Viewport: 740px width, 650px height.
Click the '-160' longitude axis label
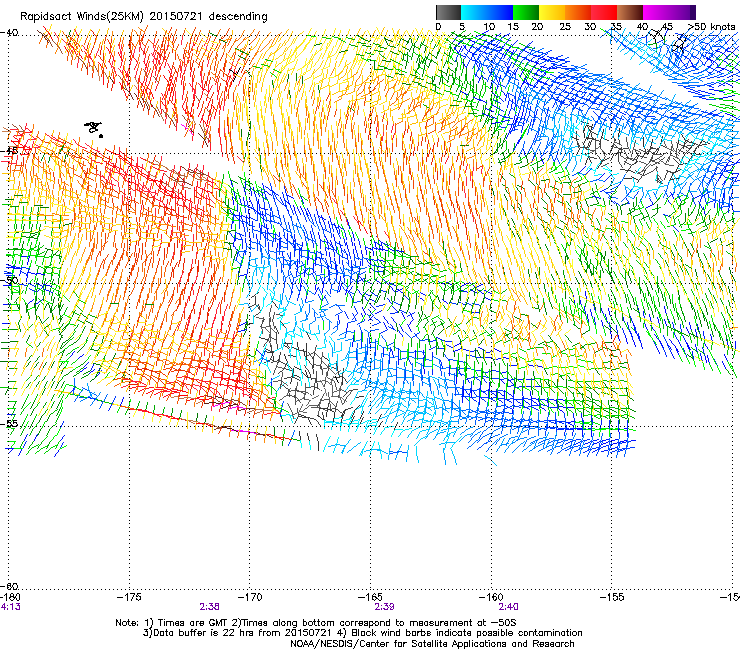pyautogui.click(x=491, y=597)
